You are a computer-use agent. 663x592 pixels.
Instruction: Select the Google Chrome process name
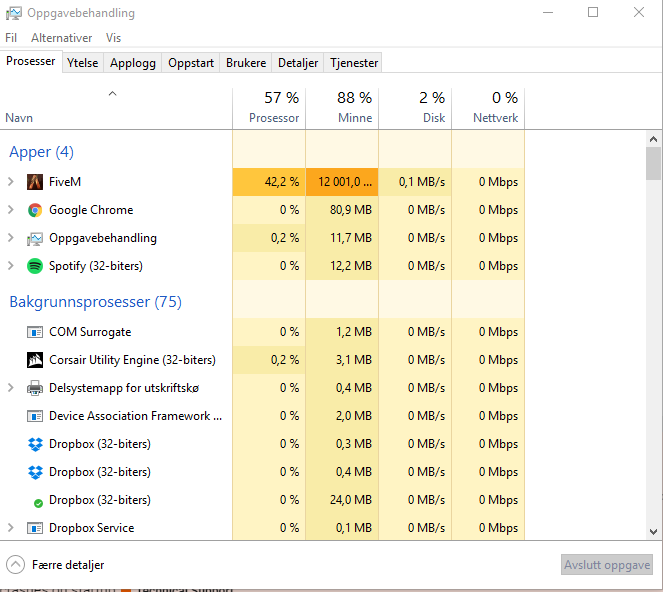(91, 210)
